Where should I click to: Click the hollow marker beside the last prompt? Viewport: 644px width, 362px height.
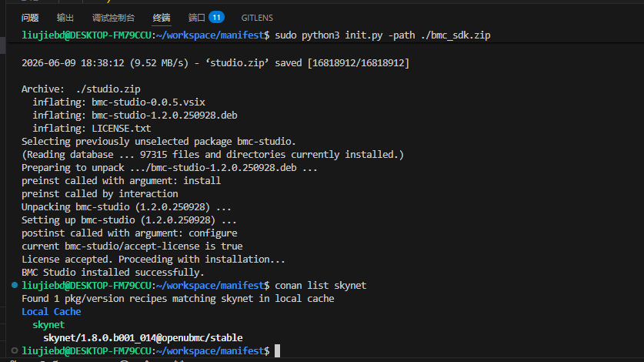(x=15, y=350)
